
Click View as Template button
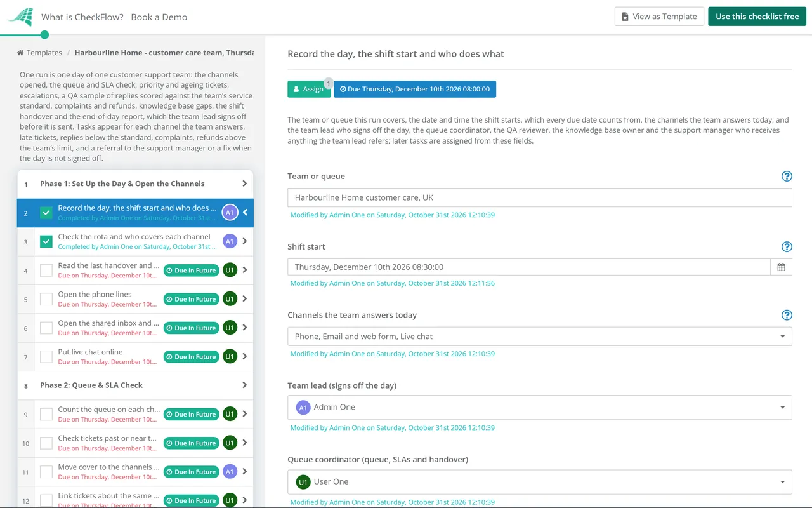659,17
